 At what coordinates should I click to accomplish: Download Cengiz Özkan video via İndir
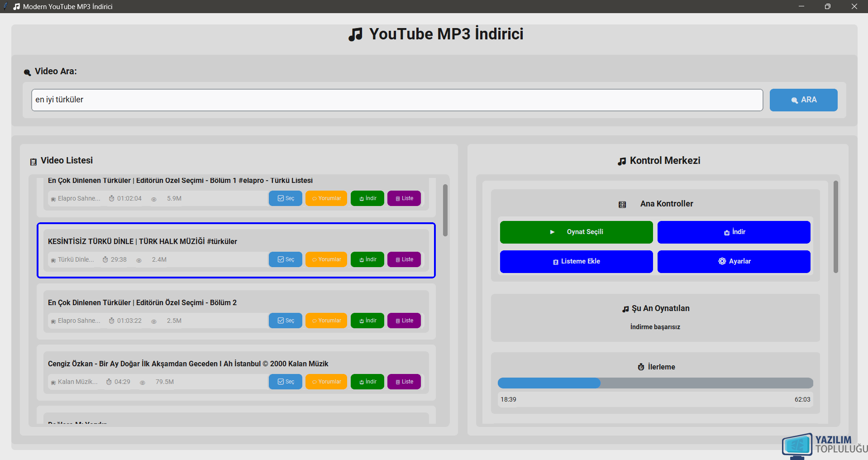[367, 382]
